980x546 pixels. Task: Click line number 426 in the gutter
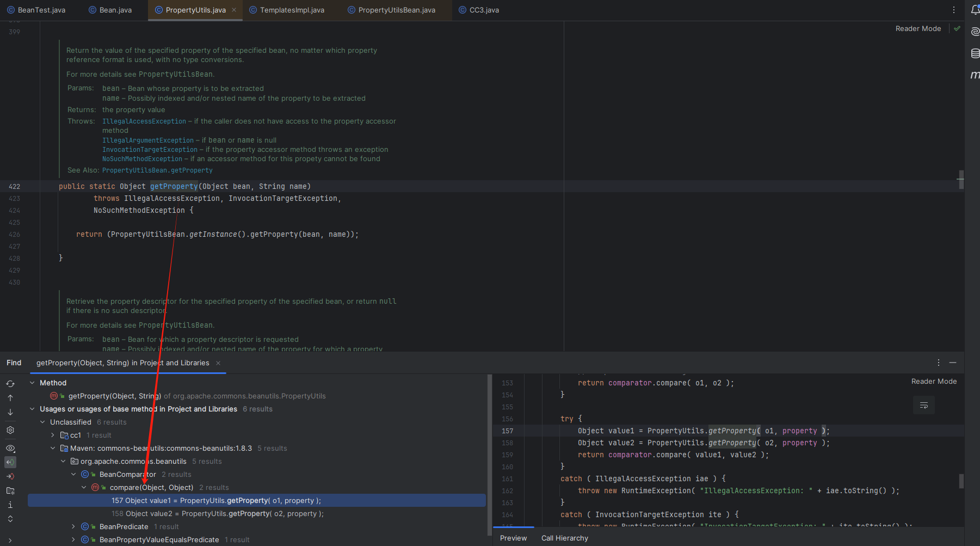tap(15, 235)
